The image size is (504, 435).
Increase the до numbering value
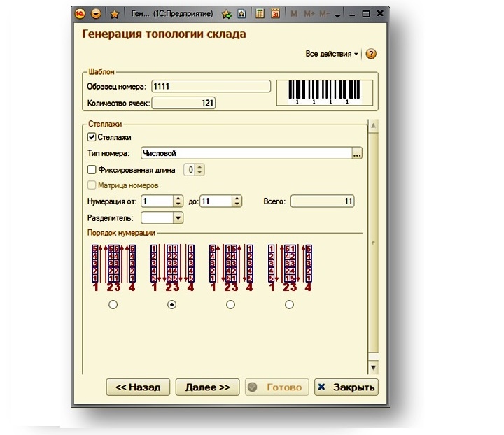237,199
